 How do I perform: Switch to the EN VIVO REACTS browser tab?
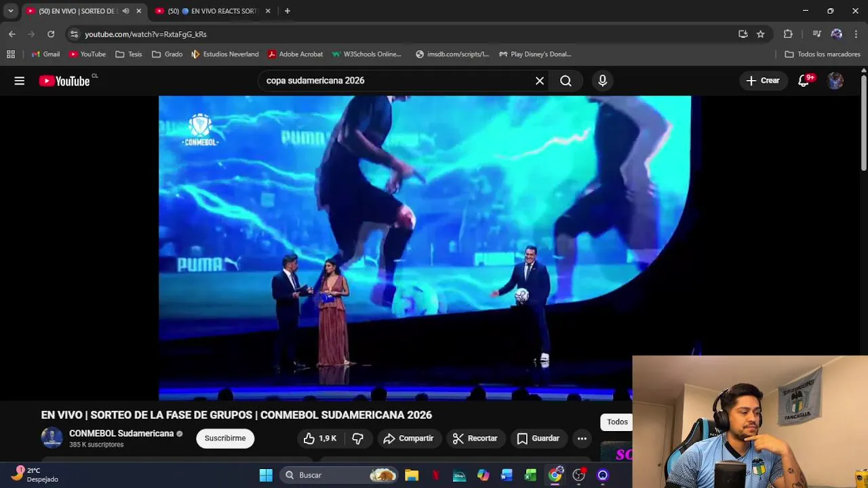point(212,11)
